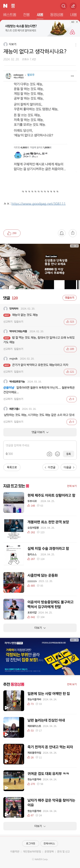Close the Foot Locker ad
This screenshot has height=868, width=80.
pyautogui.click(x=77, y=246)
